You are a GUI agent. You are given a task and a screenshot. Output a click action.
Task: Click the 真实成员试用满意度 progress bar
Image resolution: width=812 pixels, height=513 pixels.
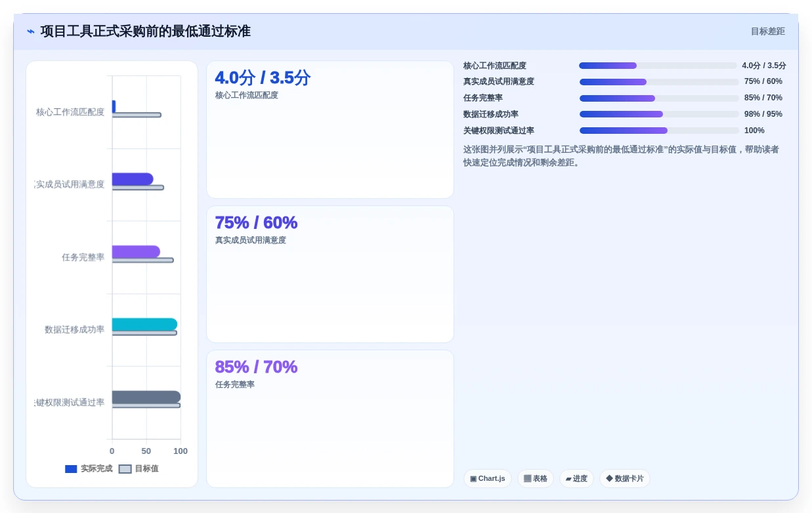pyautogui.click(x=659, y=82)
